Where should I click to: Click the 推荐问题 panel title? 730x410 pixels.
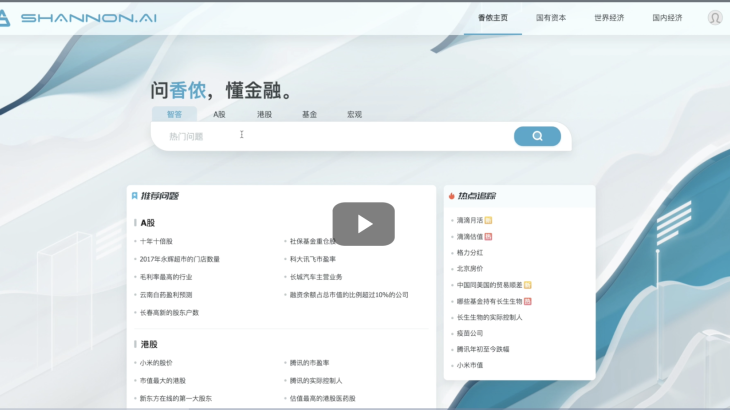[x=160, y=196]
